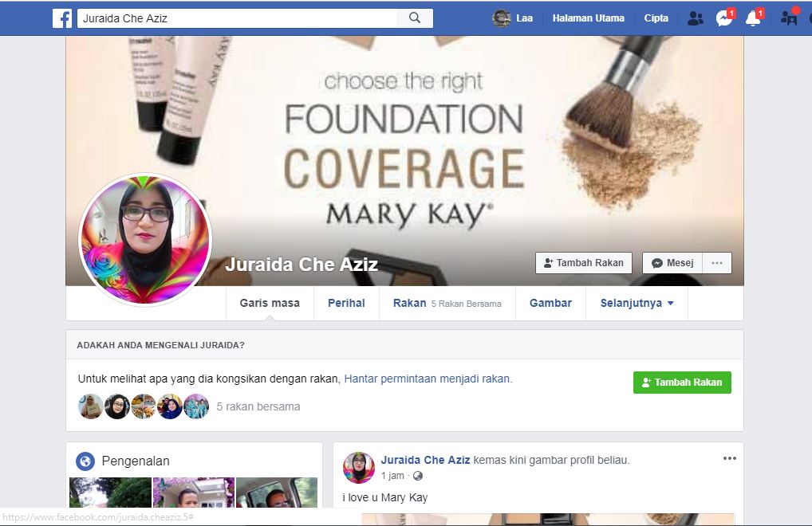
Task: Open the notifications bell icon
Action: pos(753,18)
